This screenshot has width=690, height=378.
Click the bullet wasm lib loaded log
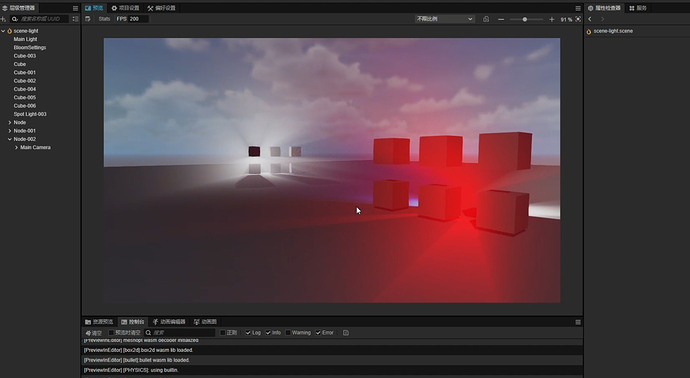coord(332,360)
